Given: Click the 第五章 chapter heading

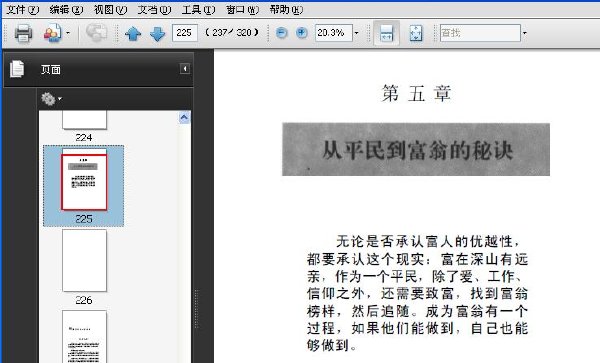Looking at the screenshot, I should coord(416,93).
